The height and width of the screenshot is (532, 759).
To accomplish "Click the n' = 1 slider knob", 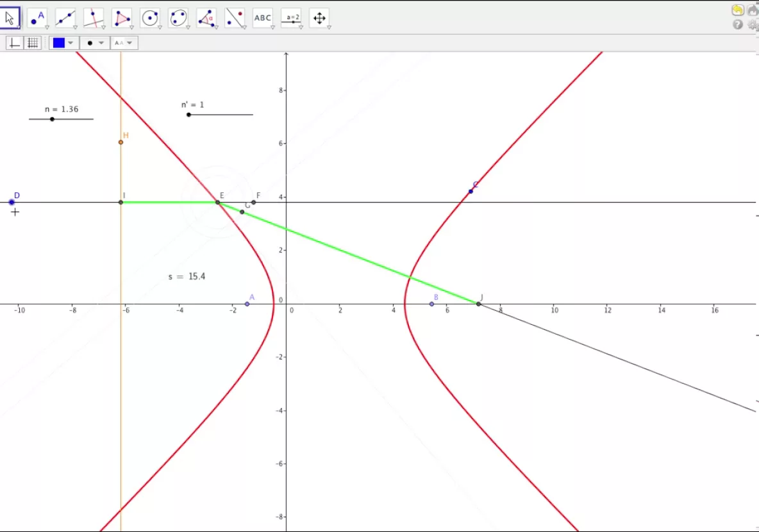I will click(x=188, y=115).
